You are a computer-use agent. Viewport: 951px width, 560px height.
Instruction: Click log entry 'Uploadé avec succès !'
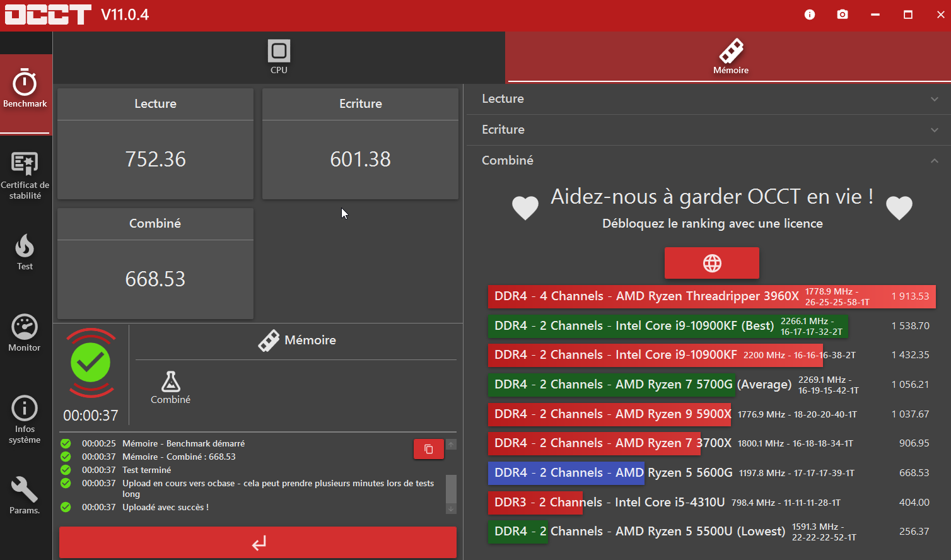165,508
